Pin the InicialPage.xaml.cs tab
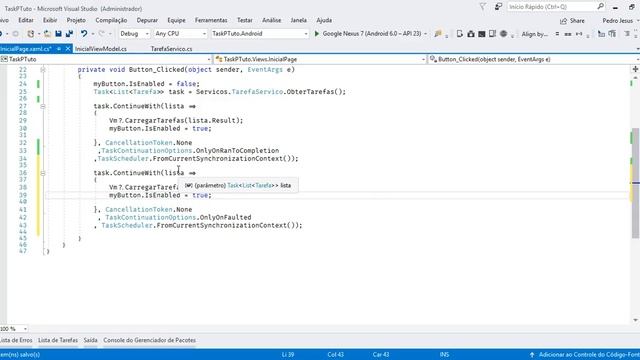The width and height of the screenshot is (640, 360). [59, 49]
